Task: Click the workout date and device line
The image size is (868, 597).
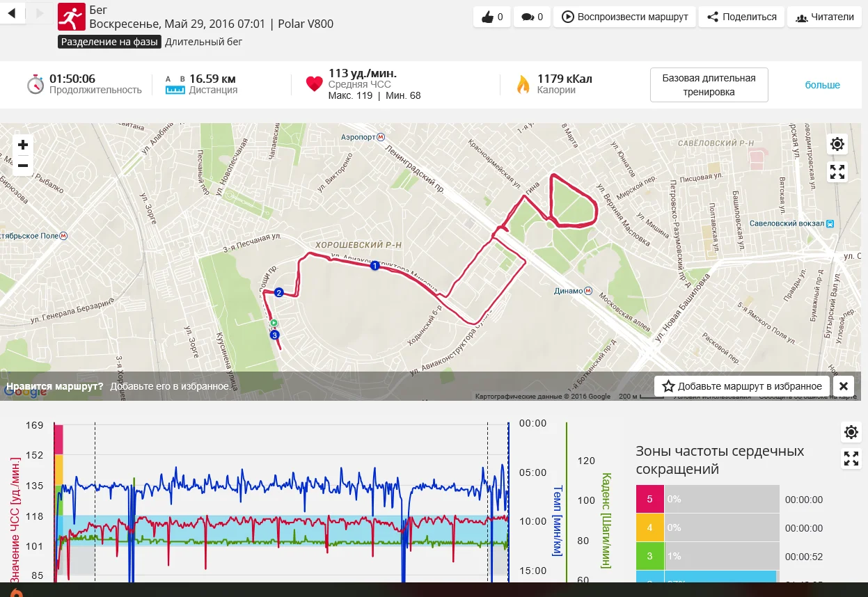Action: click(212, 24)
